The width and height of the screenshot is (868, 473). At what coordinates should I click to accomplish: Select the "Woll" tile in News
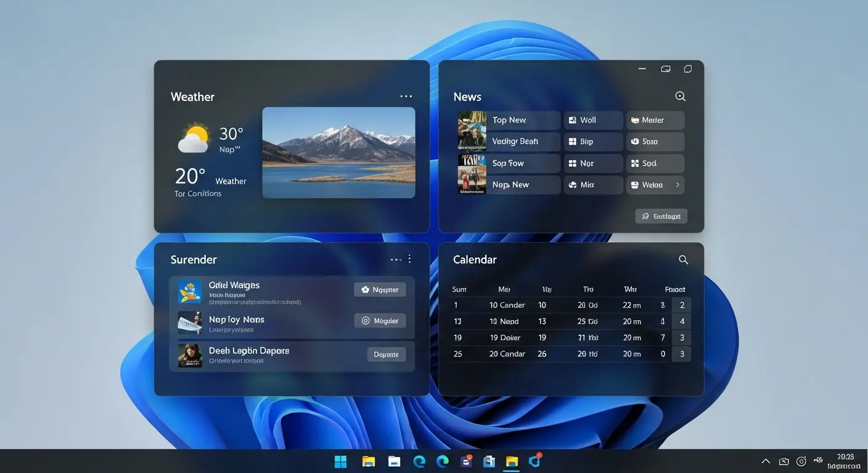[x=594, y=120]
